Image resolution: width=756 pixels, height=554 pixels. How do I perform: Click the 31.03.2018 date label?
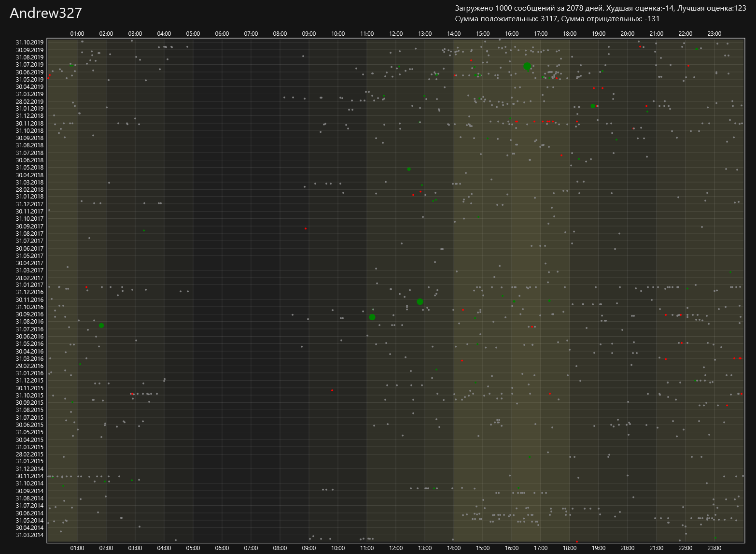coord(29,183)
